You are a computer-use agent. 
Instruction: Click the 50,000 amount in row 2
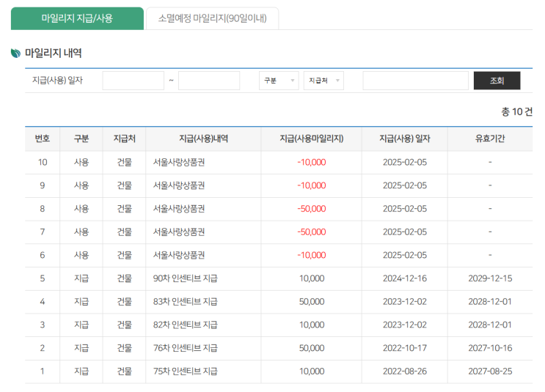tap(312, 348)
